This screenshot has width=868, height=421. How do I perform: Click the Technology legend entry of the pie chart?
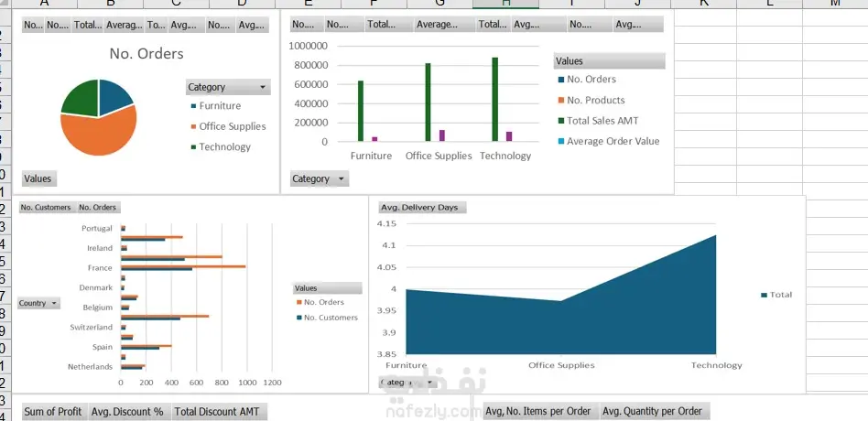coord(221,146)
